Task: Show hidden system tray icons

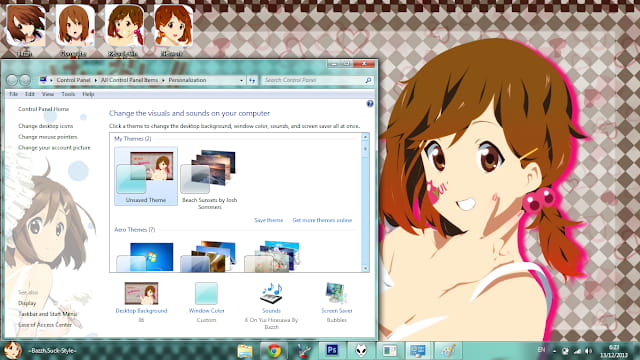Action: (x=554, y=351)
